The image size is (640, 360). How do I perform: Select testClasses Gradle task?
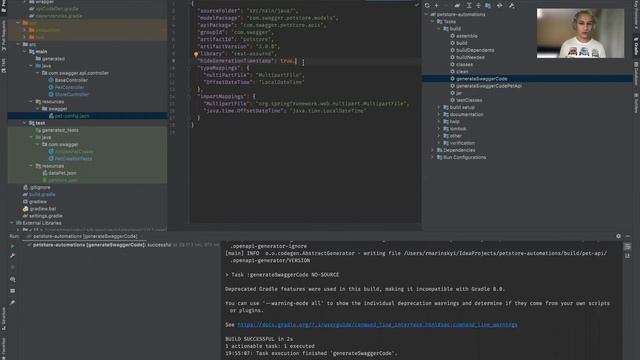pos(469,100)
